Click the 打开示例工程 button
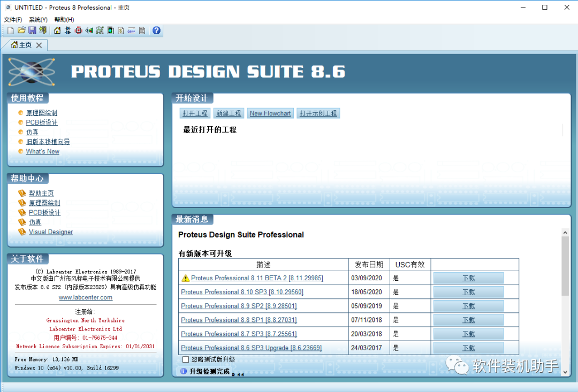 [x=318, y=113]
